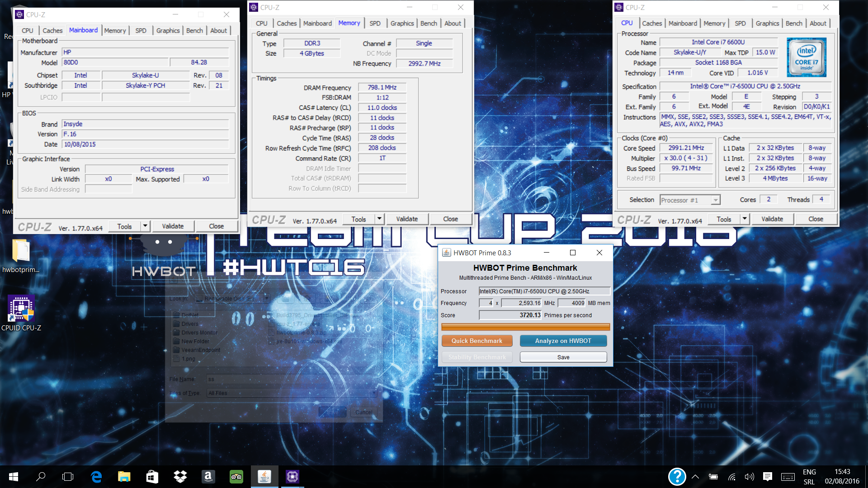Click the Frequency 2,593.16 MHz field

[521, 303]
